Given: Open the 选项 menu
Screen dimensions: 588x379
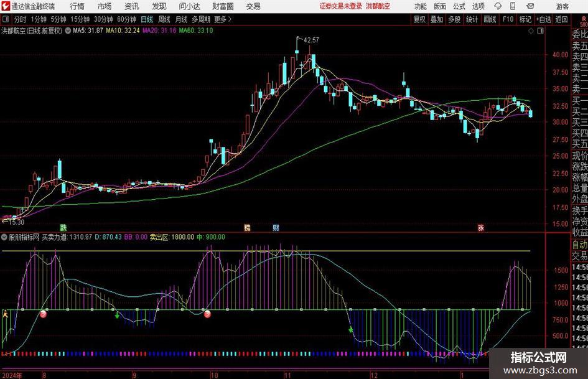Looking at the screenshot, I should click(x=478, y=6).
